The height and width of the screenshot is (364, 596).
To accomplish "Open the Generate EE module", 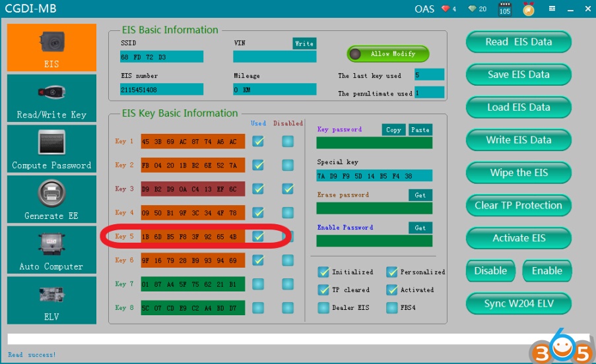I will tap(51, 199).
